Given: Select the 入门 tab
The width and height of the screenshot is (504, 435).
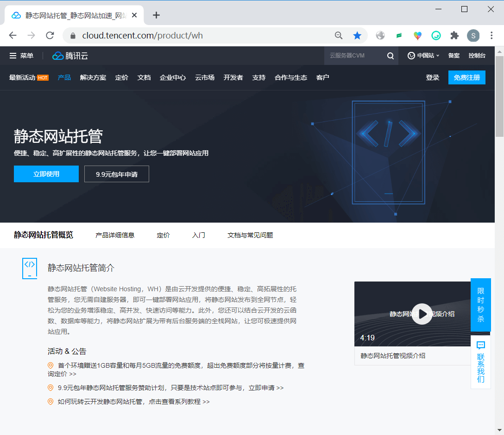Looking at the screenshot, I should point(198,235).
